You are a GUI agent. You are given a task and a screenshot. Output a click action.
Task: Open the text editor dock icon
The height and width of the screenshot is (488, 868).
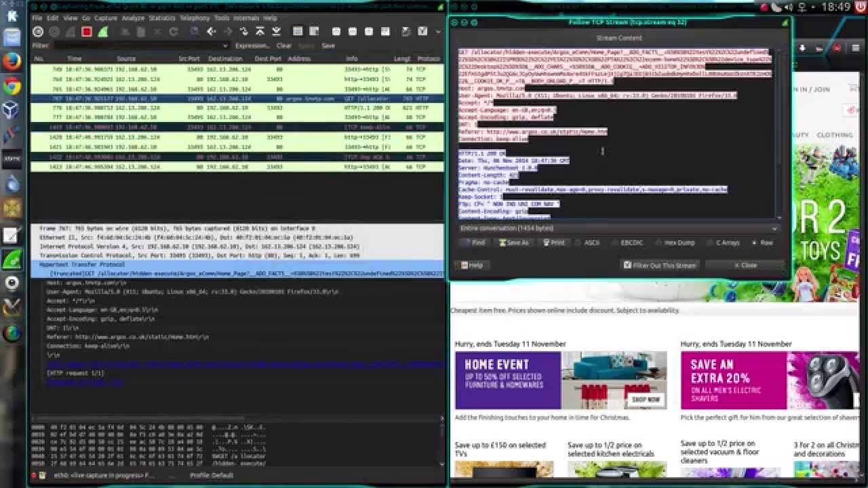pyautogui.click(x=12, y=235)
